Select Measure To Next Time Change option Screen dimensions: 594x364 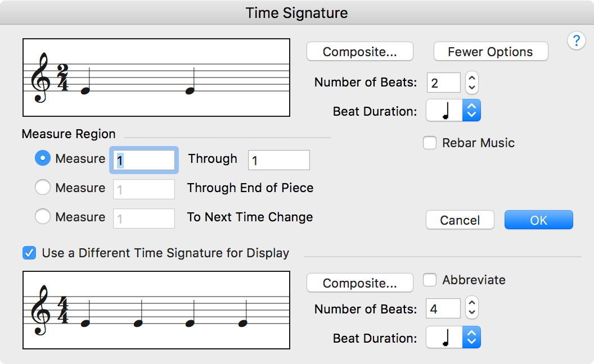tap(43, 217)
